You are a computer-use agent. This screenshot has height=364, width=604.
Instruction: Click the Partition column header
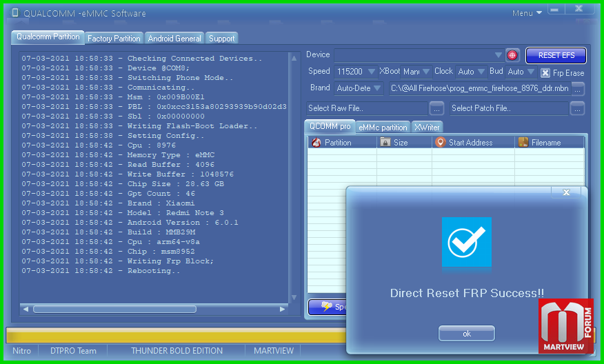pos(342,142)
